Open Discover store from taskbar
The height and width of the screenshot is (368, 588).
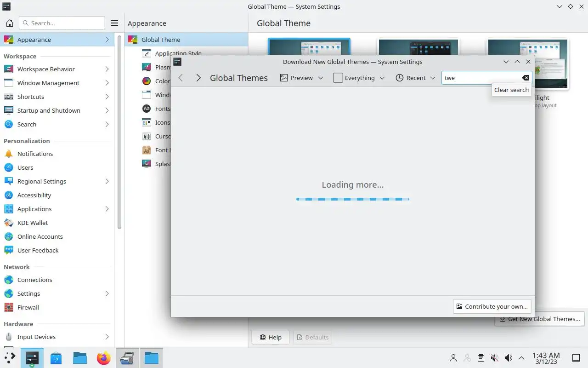[x=56, y=357]
